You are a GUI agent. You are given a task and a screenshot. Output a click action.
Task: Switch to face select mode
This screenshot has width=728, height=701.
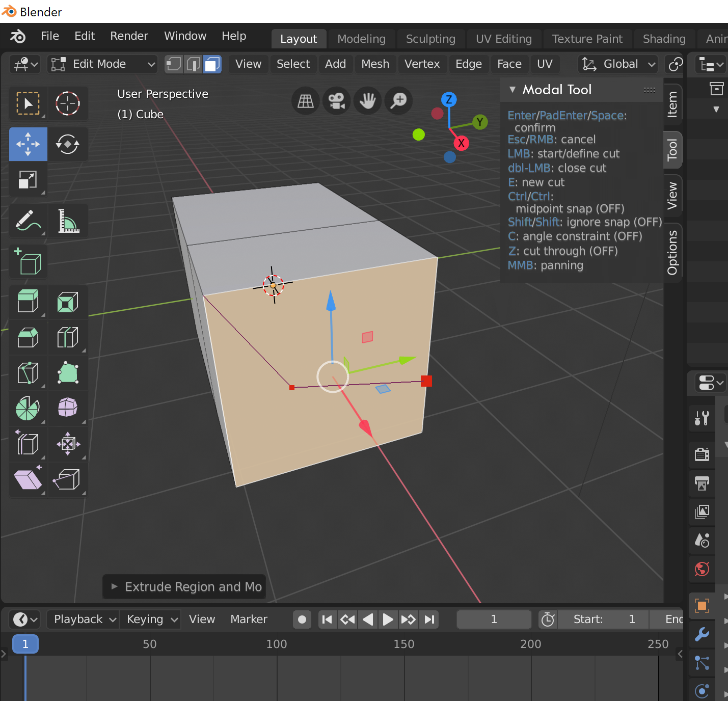tap(212, 64)
